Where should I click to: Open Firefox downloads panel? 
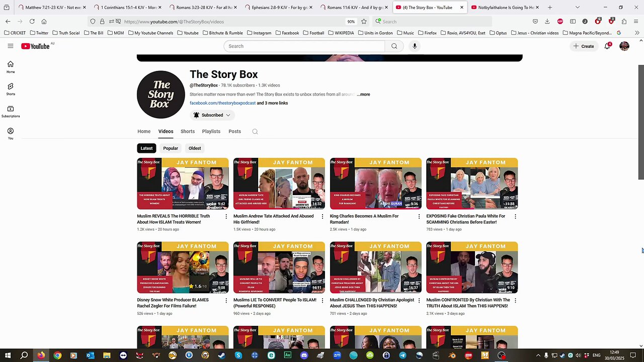click(x=547, y=22)
